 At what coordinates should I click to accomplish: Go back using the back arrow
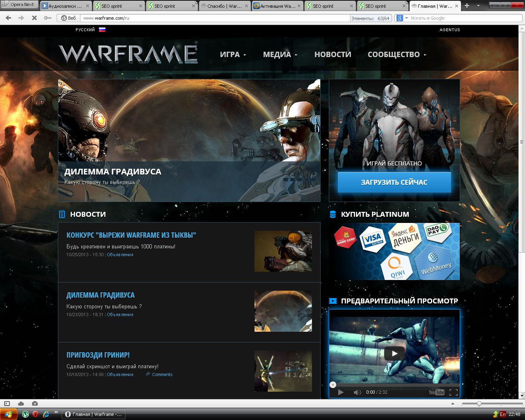(9, 18)
